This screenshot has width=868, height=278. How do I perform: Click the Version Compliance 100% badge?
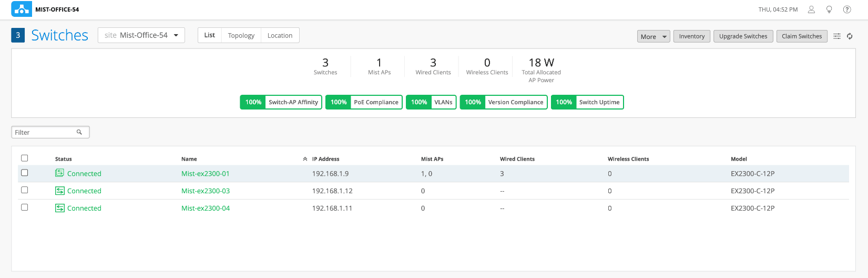coord(504,102)
